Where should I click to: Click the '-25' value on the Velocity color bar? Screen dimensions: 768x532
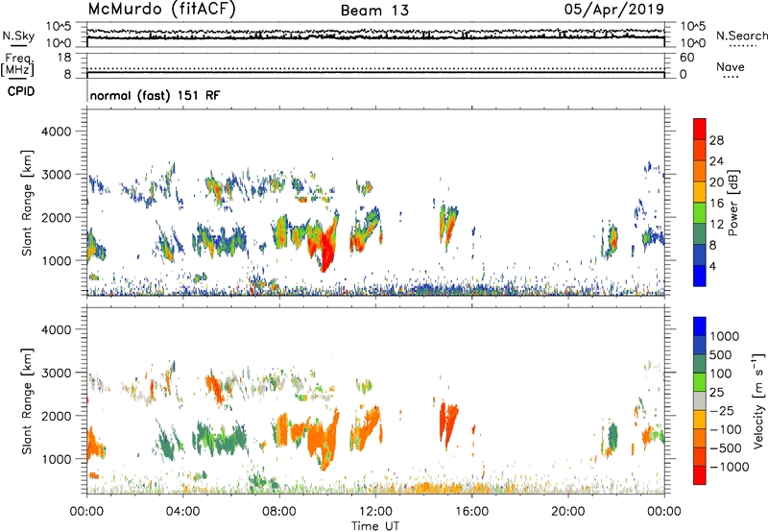click(x=722, y=410)
